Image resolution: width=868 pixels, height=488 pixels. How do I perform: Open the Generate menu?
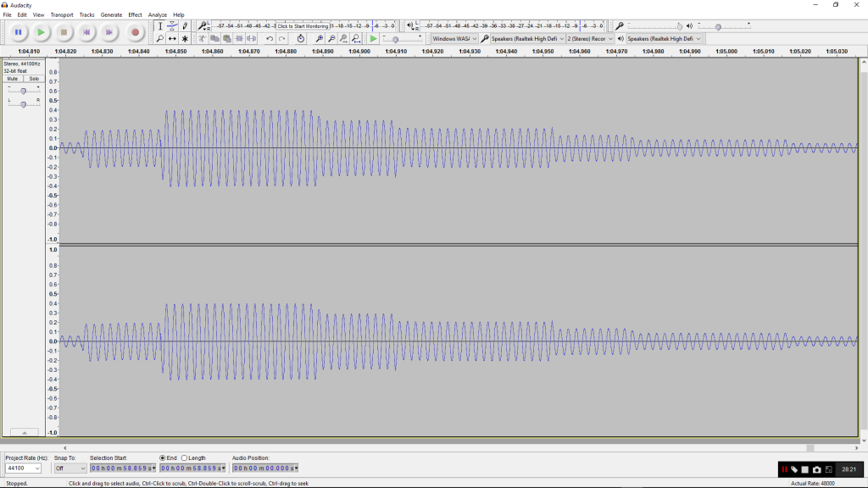pos(111,14)
